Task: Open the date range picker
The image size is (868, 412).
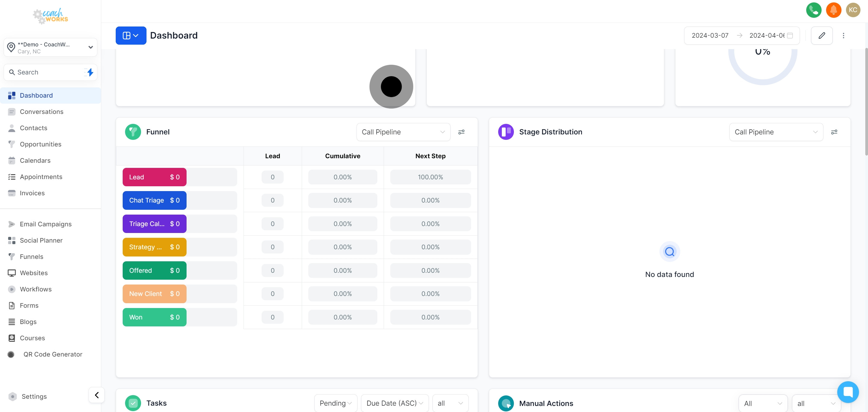Action: tap(741, 35)
